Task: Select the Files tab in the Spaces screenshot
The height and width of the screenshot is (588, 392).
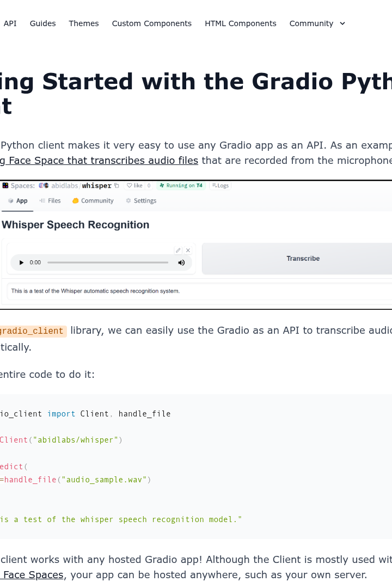Action: pyautogui.click(x=50, y=200)
